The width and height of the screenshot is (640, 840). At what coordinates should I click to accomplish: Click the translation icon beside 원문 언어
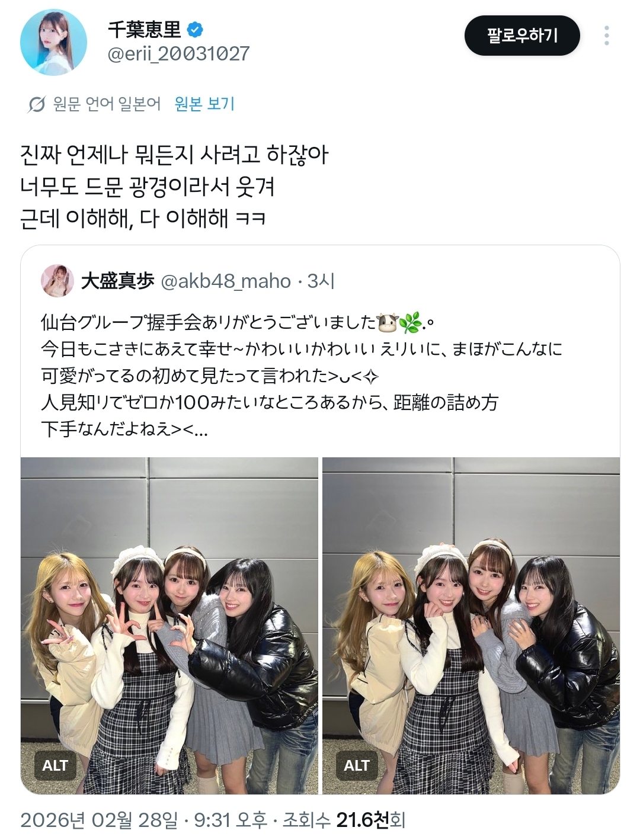coord(36,105)
